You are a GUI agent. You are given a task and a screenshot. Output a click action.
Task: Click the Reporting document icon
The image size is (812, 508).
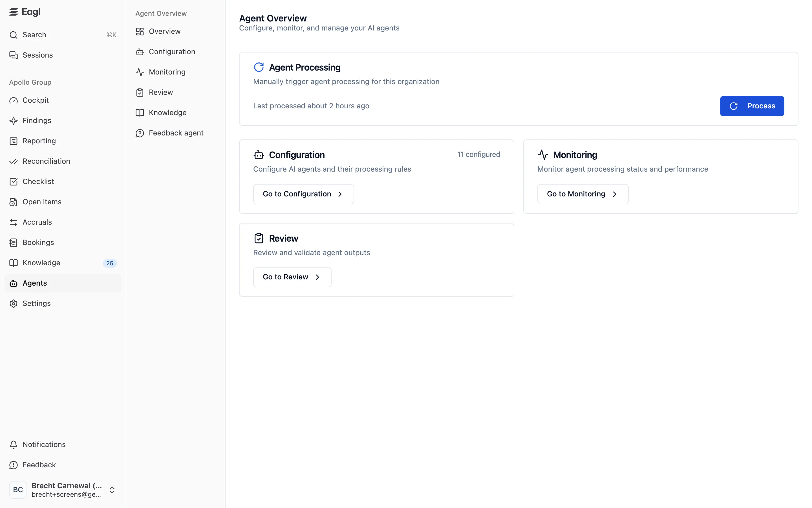[14, 141]
